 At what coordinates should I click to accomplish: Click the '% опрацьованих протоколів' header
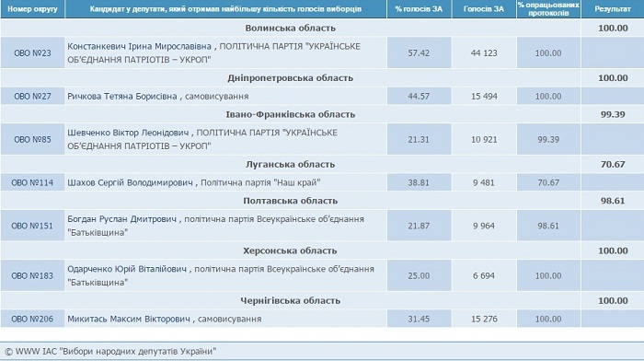(x=548, y=9)
